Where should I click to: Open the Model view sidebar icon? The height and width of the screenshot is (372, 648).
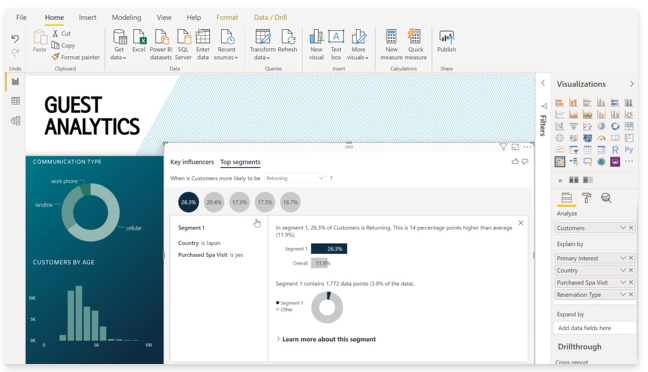coord(16,121)
